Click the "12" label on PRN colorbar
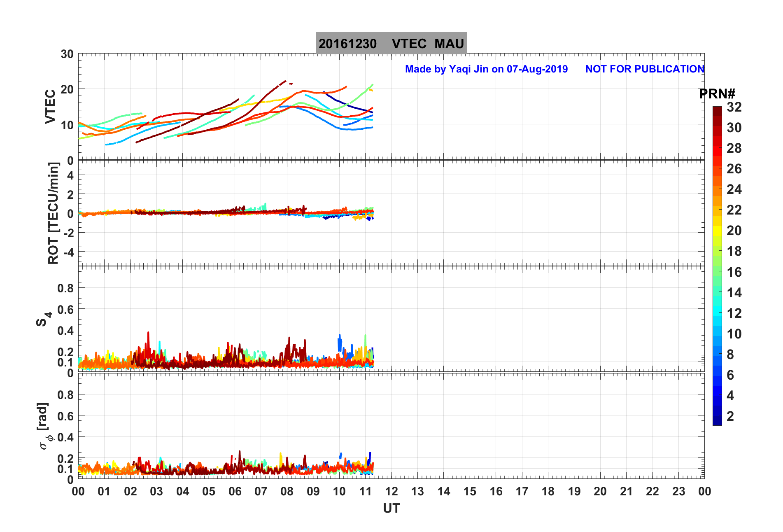The height and width of the screenshot is (532, 783). (734, 313)
